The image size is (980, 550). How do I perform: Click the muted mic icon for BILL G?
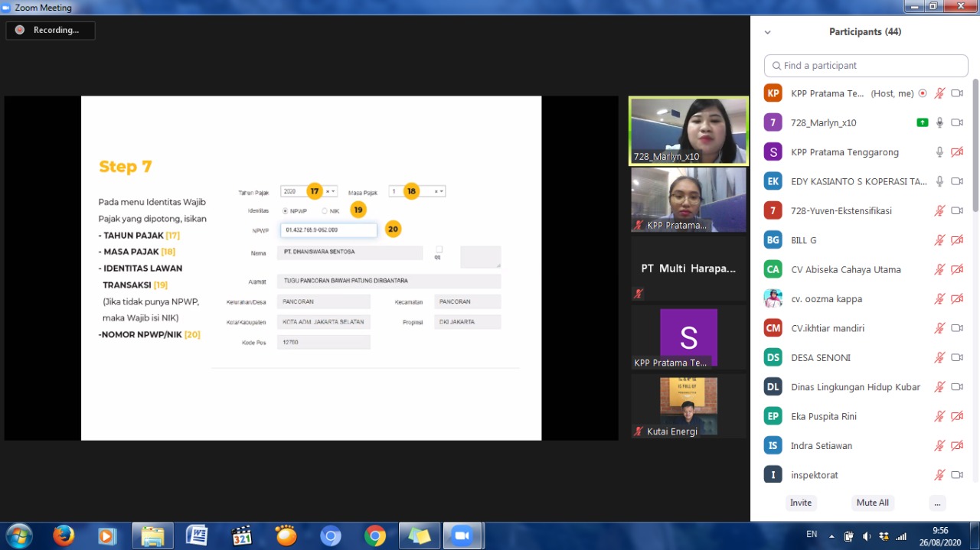pos(939,240)
